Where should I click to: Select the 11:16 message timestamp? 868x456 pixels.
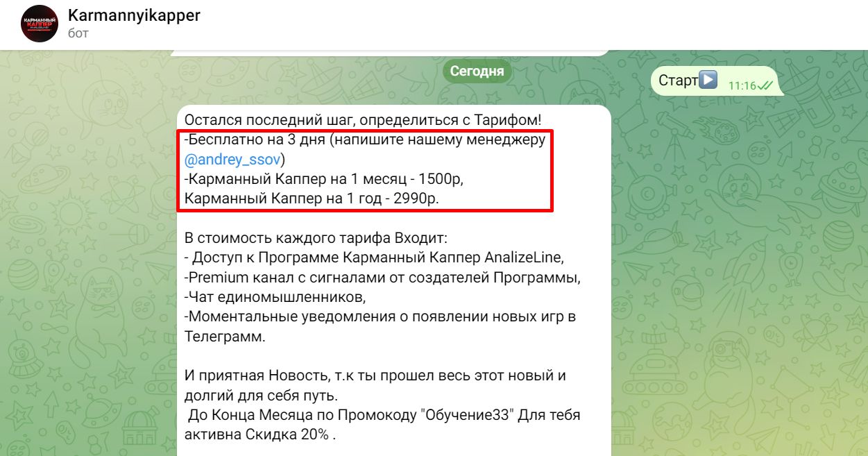click(742, 86)
